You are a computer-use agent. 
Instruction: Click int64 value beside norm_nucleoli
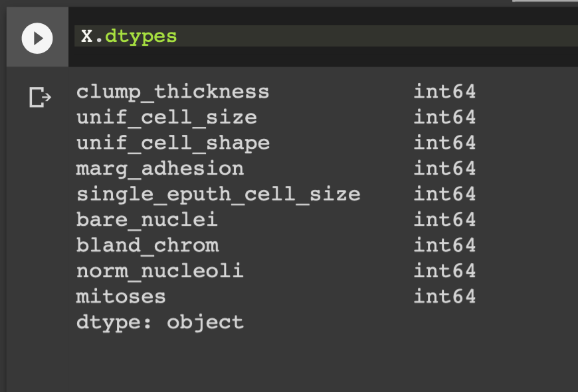(444, 270)
